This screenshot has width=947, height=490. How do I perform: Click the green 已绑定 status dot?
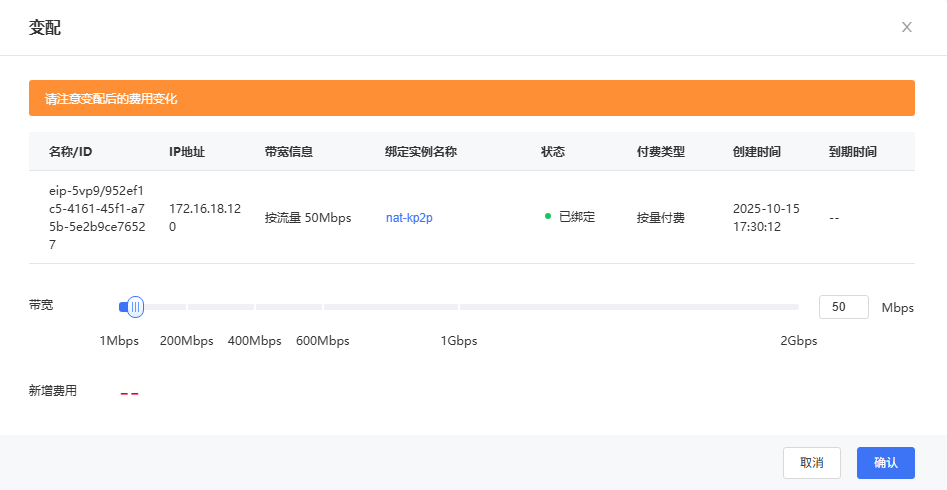548,216
